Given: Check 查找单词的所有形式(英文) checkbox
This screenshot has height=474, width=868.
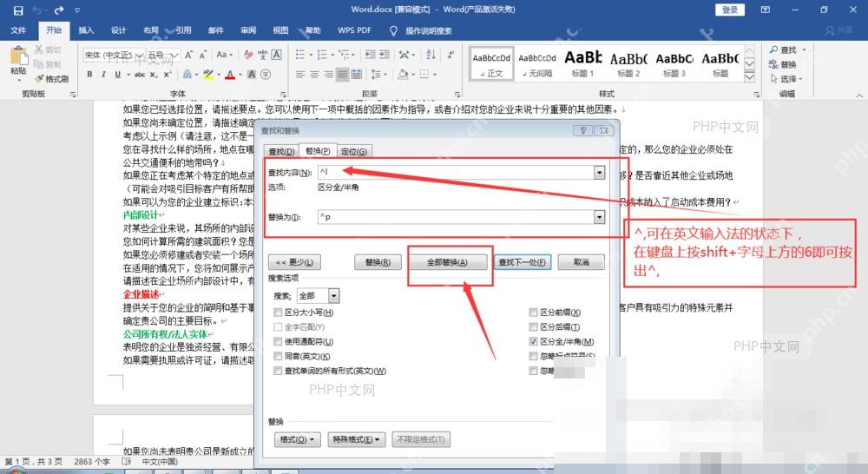Looking at the screenshot, I should (278, 371).
